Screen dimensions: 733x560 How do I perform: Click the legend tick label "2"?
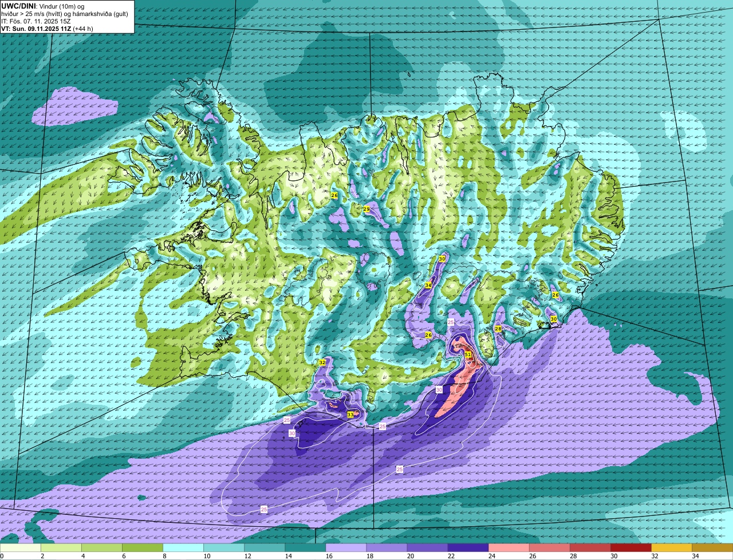[x=42, y=556]
